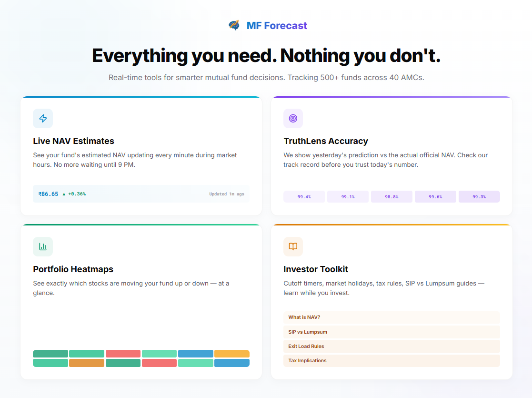Viewport: 532px width, 398px height.
Task: Click the Portfolio Heatmaps heading
Action: pos(73,269)
